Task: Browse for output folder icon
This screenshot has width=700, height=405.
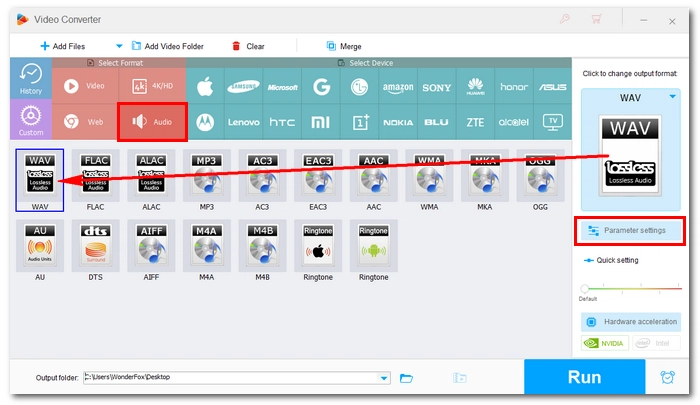Action: point(406,378)
